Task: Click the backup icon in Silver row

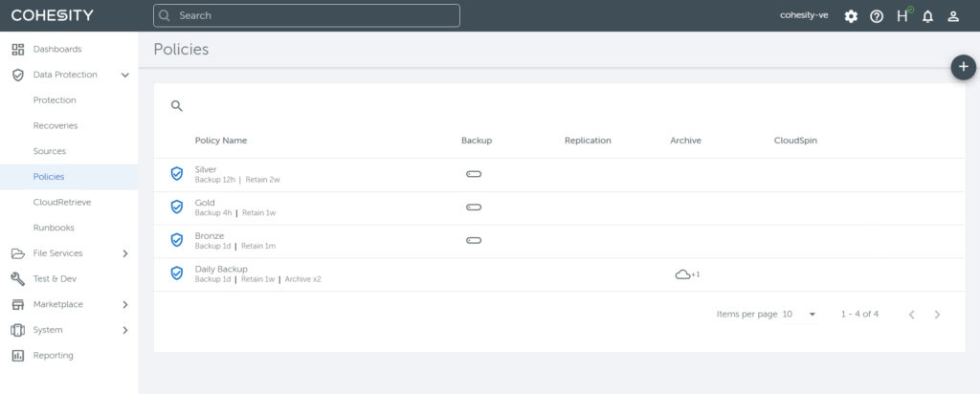Action: tap(474, 174)
